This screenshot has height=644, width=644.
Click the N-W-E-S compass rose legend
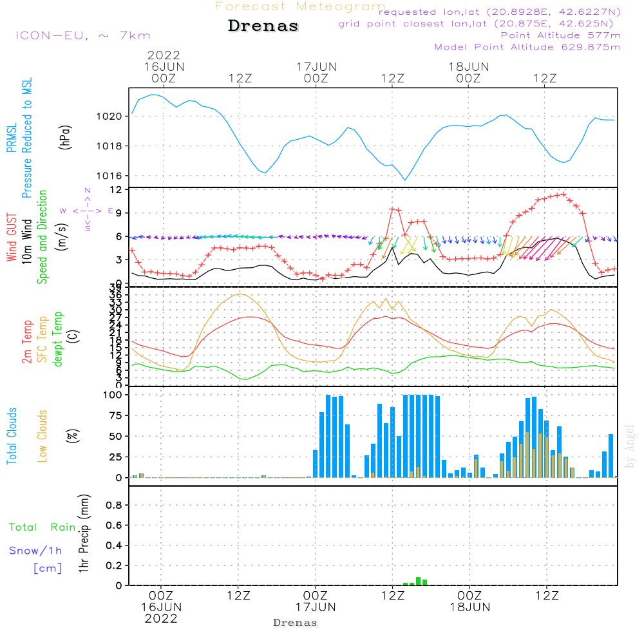click(x=88, y=211)
